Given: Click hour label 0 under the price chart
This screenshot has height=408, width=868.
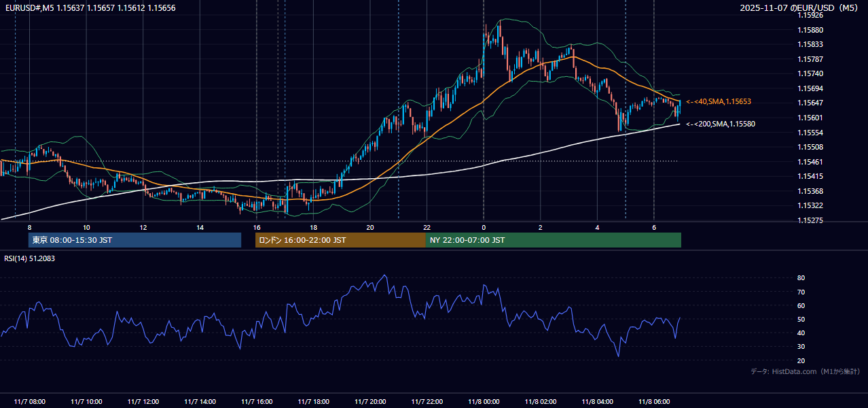Looking at the screenshot, I should (484, 227).
